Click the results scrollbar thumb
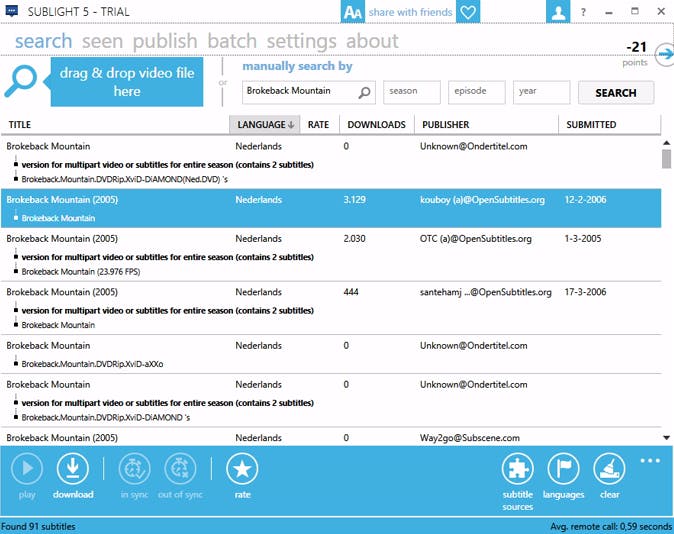Image resolution: width=674 pixels, height=534 pixels. [666, 159]
